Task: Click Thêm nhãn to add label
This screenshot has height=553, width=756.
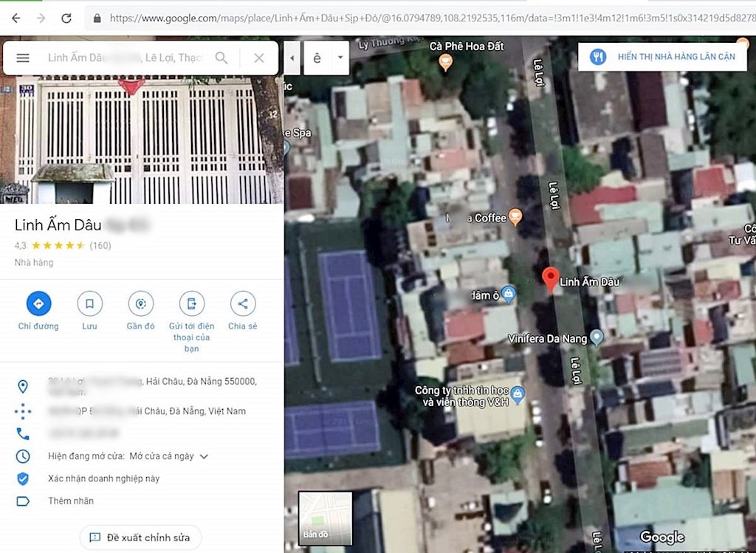Action: 71,501
